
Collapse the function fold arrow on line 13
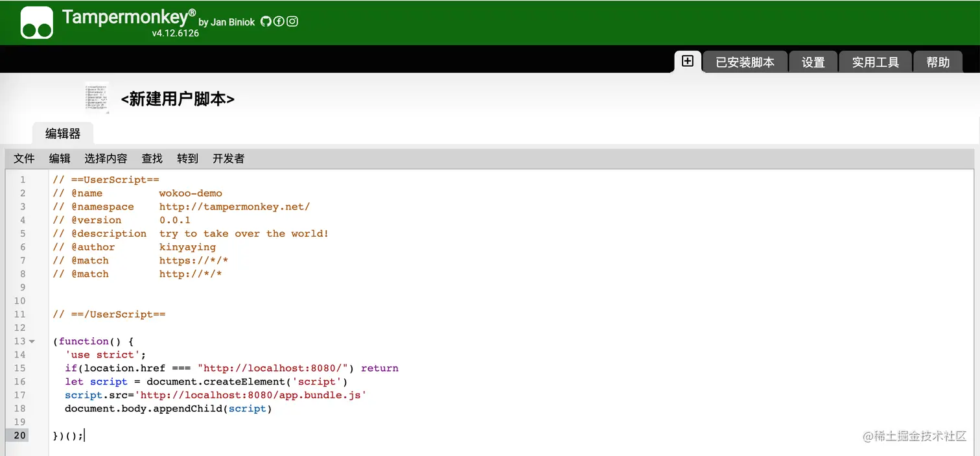coord(32,341)
